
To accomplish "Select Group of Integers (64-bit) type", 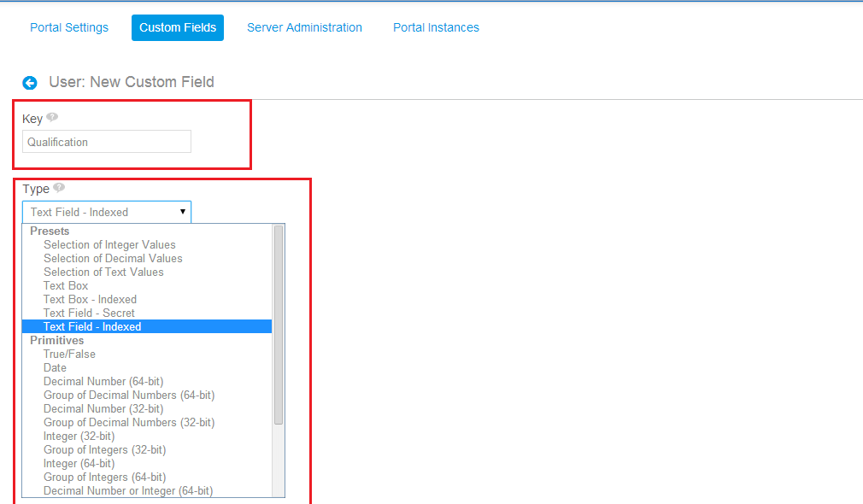I will tap(147, 477).
